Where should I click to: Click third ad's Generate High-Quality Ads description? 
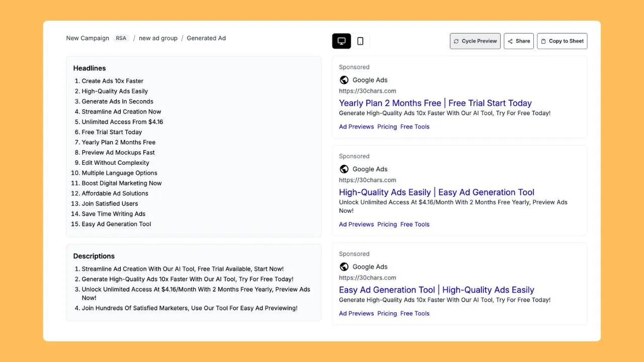tap(445, 300)
